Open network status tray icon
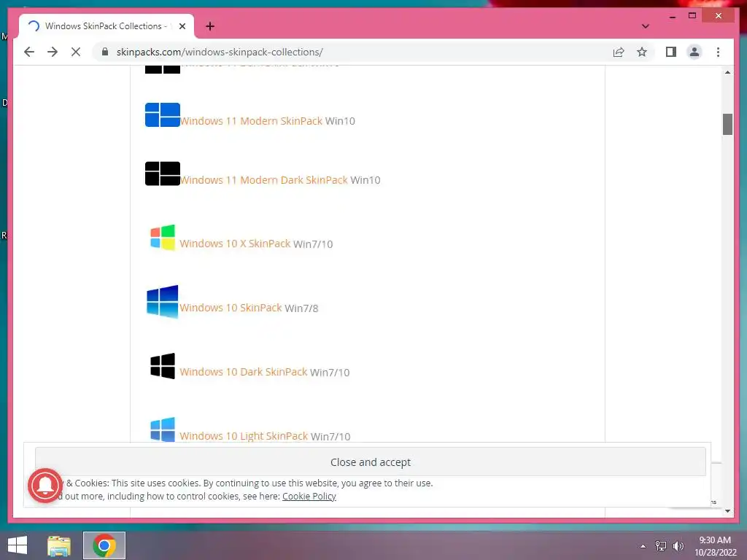This screenshot has height=560, width=747. pyautogui.click(x=661, y=546)
